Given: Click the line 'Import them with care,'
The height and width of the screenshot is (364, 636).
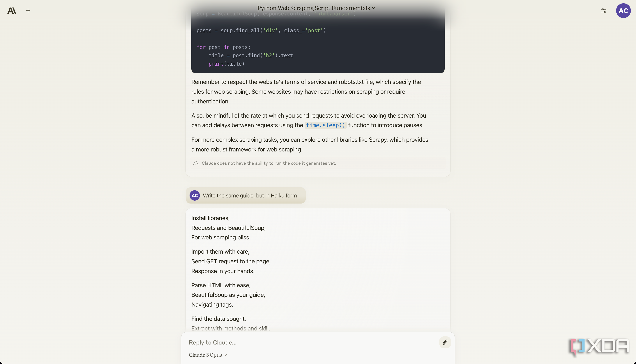Looking at the screenshot, I should (x=220, y=252).
